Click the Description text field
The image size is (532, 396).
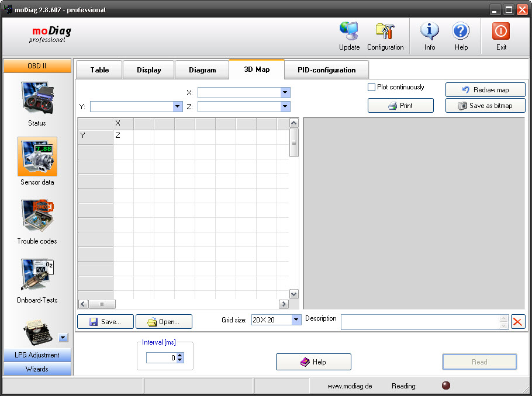coord(419,322)
